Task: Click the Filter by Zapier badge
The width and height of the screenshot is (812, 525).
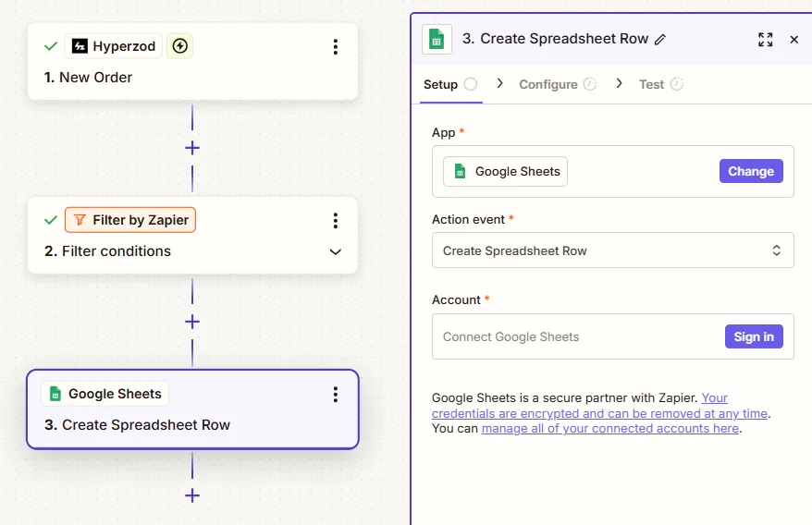Action: point(130,220)
